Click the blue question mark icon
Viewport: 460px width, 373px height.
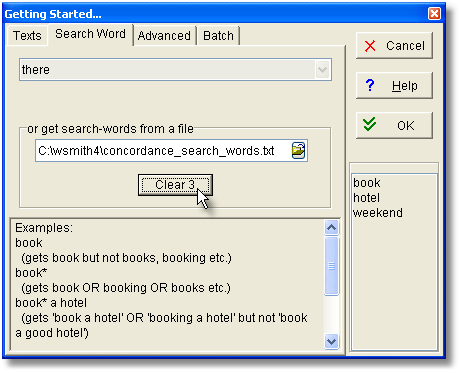(370, 85)
